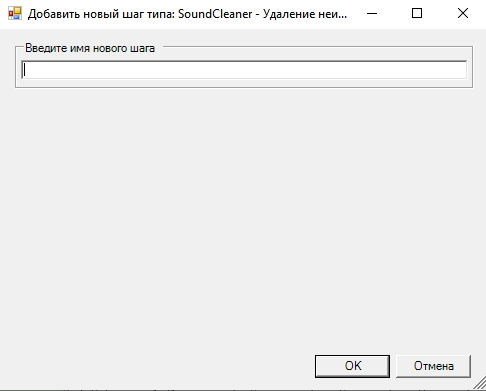Click the truncated title ending with Удаление

tap(187, 14)
